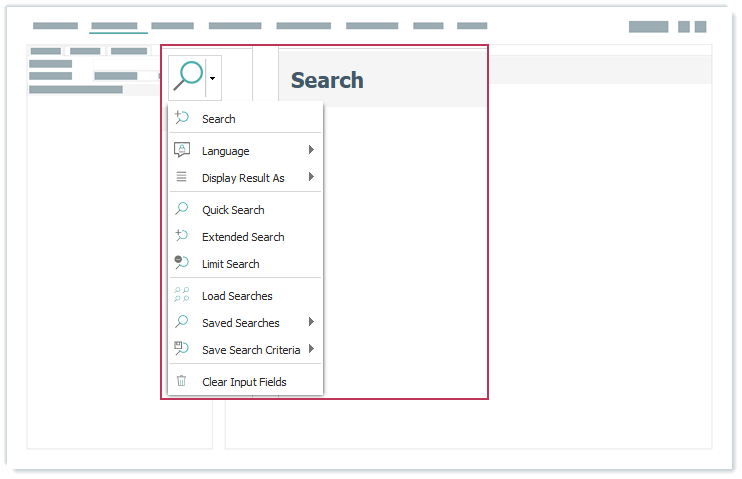This screenshot has width=742, height=479.
Task: Expand the Saved Searches submenu arrow
Action: (x=311, y=322)
